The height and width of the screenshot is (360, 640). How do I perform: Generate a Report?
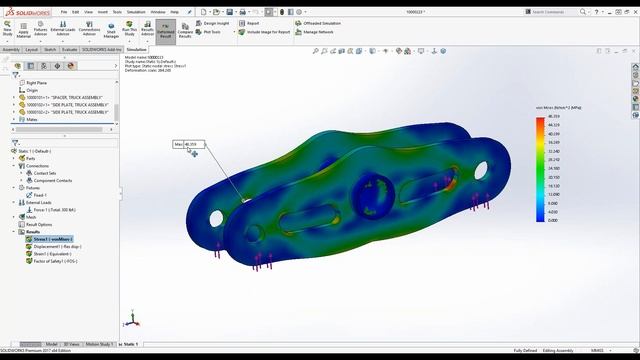(249, 23)
